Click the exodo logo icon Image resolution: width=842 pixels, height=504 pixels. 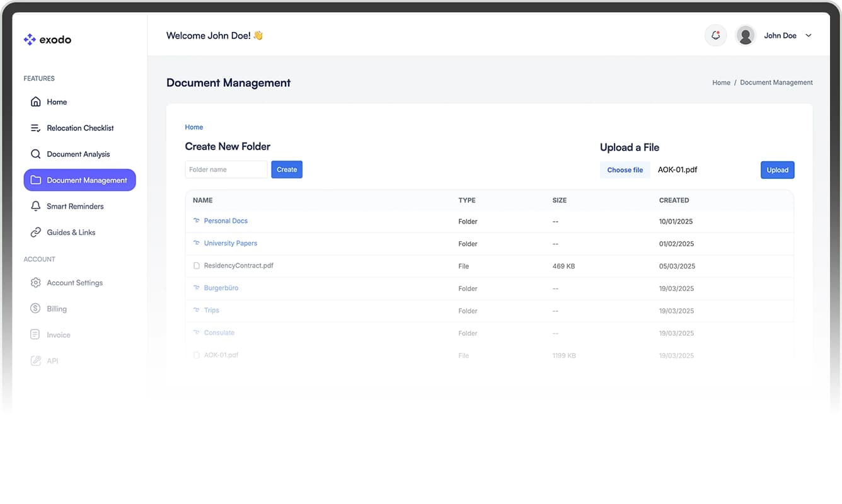point(30,40)
